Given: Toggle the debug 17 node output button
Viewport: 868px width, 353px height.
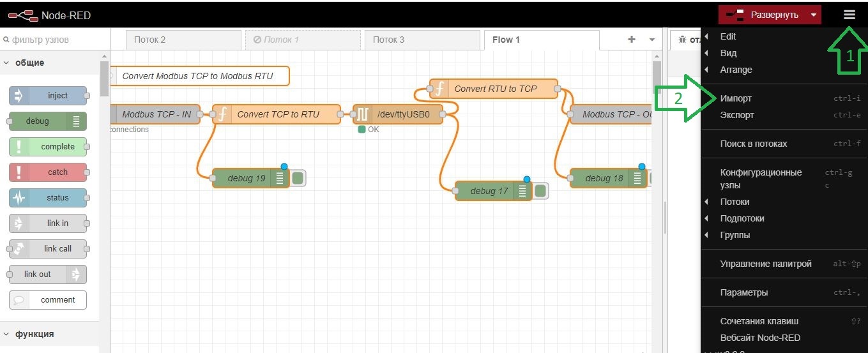Looking at the screenshot, I should [x=540, y=191].
